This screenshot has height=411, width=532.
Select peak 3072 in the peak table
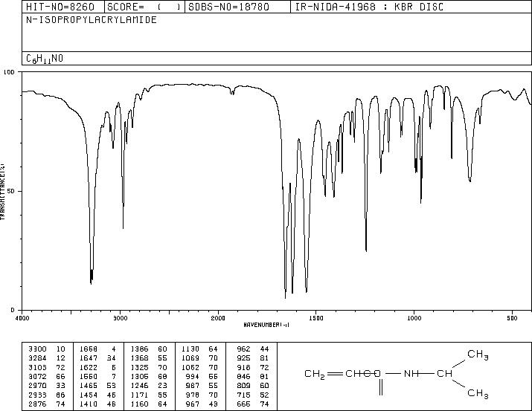coord(37,376)
